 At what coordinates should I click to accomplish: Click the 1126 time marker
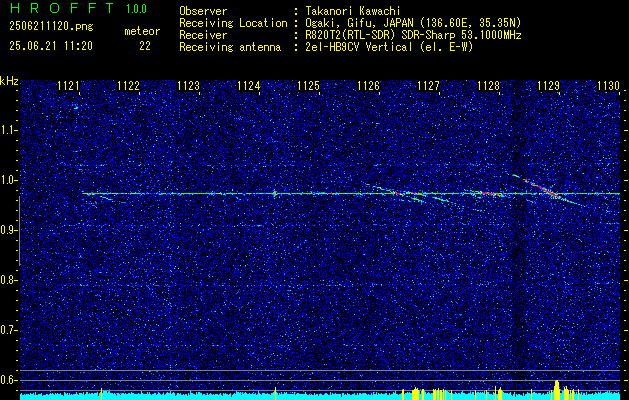(369, 86)
